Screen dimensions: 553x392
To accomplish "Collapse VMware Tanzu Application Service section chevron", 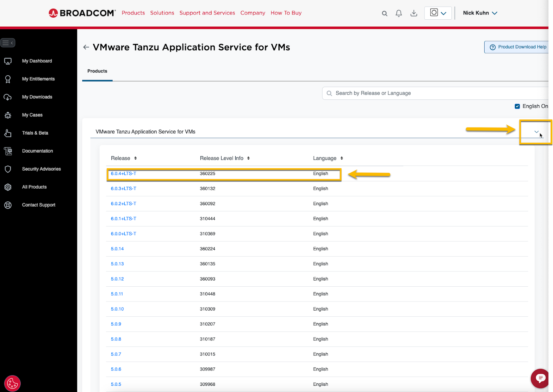I will pyautogui.click(x=536, y=132).
